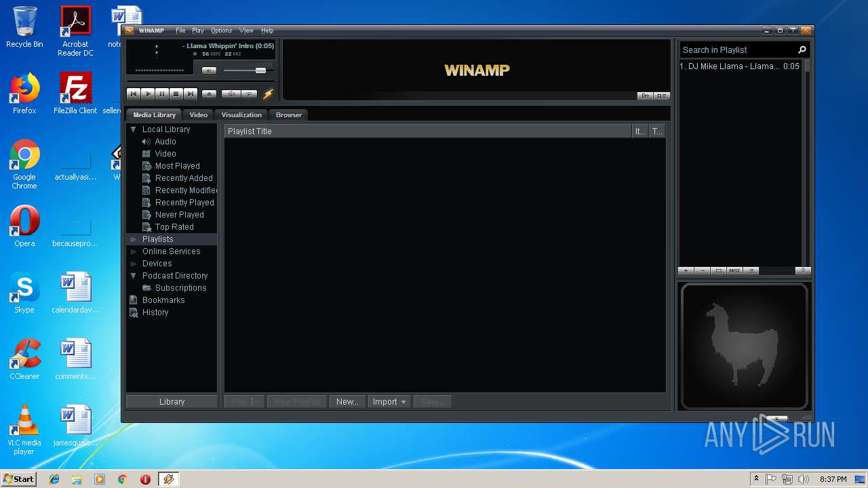Click the volume slider handle
Screen dimensions: 868x488
260,70
